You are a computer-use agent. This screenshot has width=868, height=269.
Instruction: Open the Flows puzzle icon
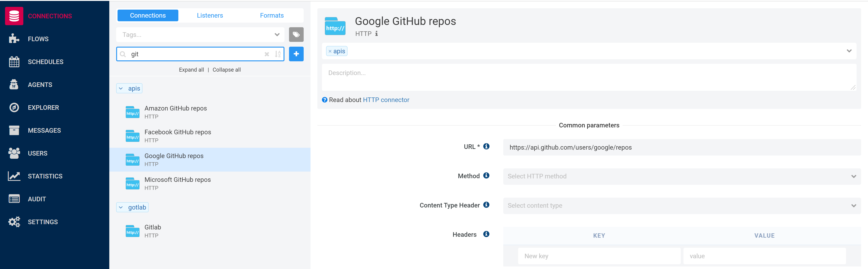pyautogui.click(x=14, y=39)
